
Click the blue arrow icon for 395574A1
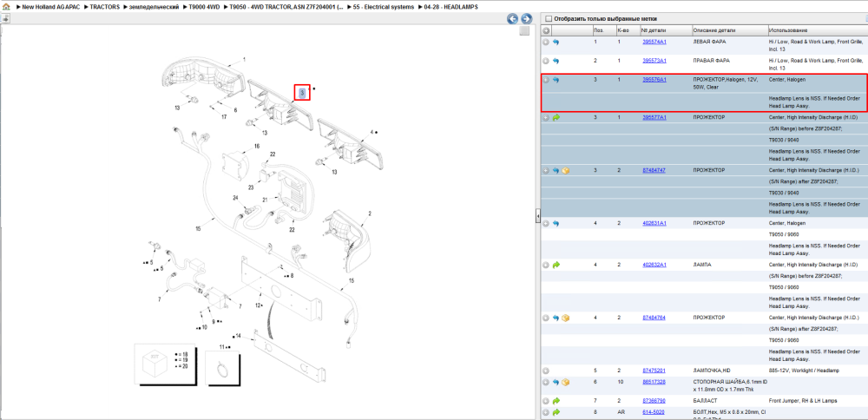click(556, 42)
